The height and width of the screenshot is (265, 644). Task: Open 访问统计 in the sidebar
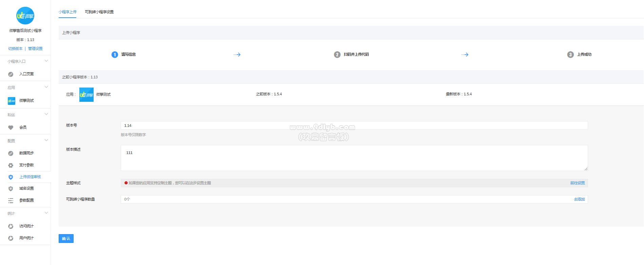tap(26, 226)
